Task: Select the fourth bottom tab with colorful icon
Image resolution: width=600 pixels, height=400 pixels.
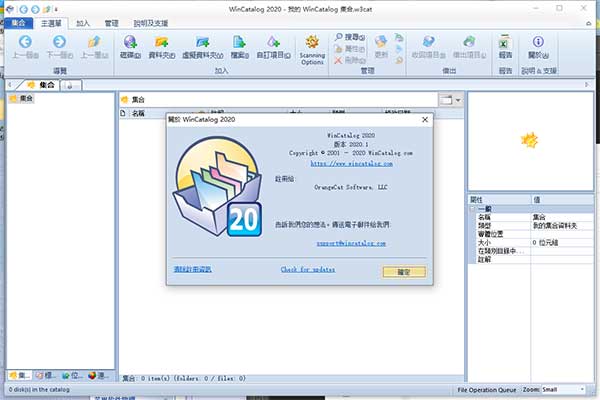Action: (x=98, y=376)
